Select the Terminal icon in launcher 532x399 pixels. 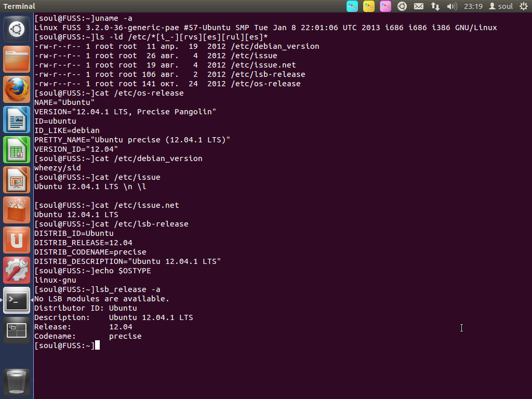17,300
